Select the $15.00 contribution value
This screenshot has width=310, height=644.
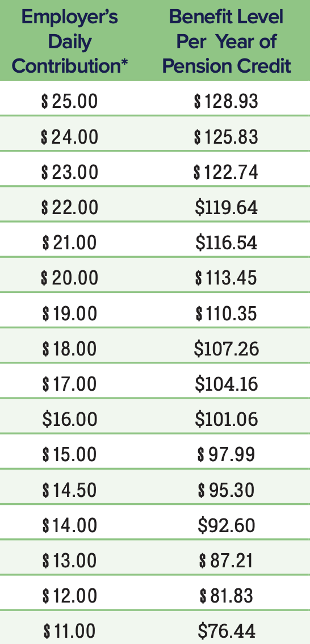pyautogui.click(x=70, y=454)
